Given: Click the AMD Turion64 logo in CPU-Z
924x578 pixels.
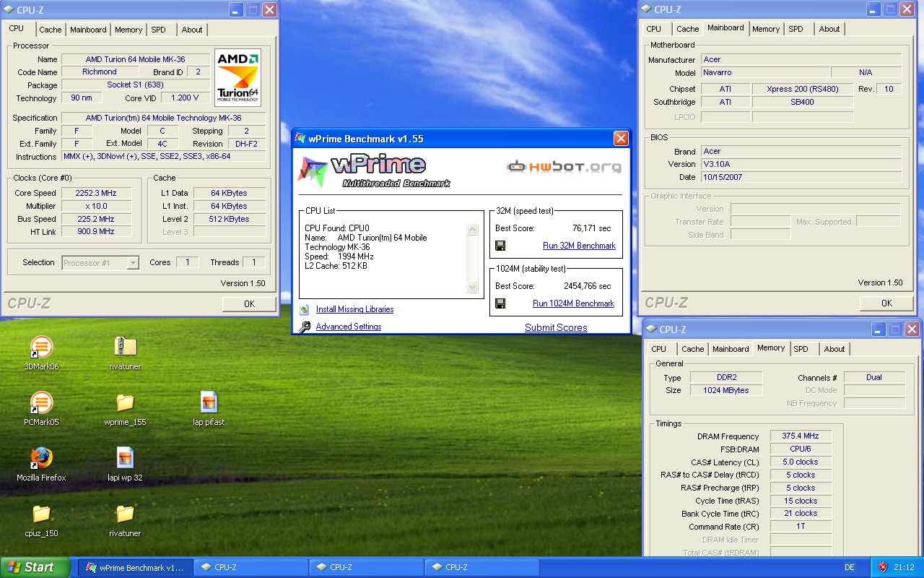Looking at the screenshot, I should point(237,78).
